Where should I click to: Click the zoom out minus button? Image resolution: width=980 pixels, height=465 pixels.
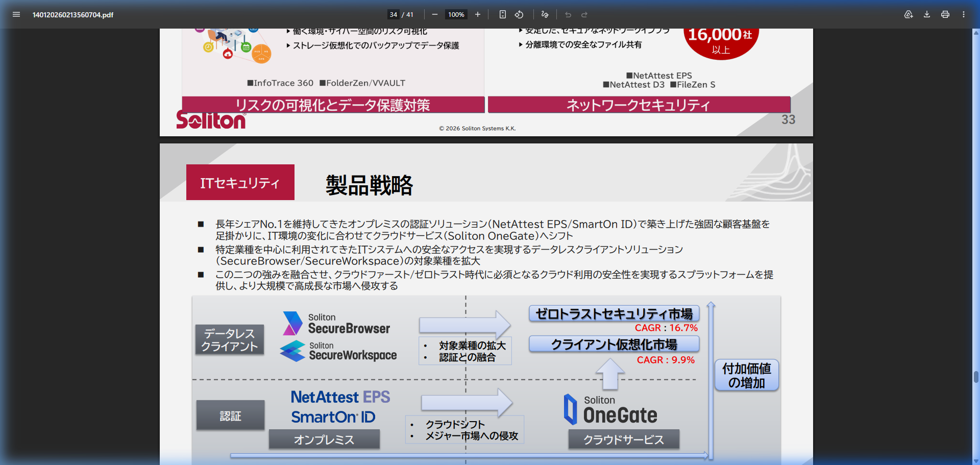click(434, 14)
